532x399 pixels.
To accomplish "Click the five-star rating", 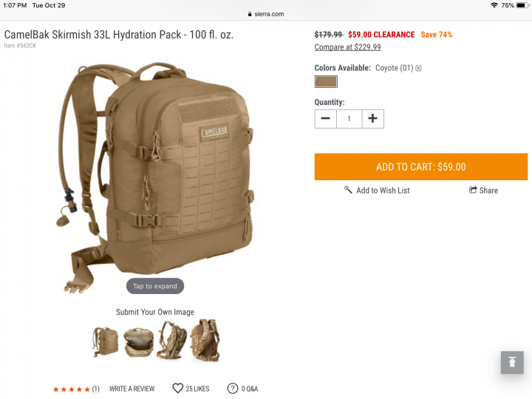I will (x=72, y=389).
